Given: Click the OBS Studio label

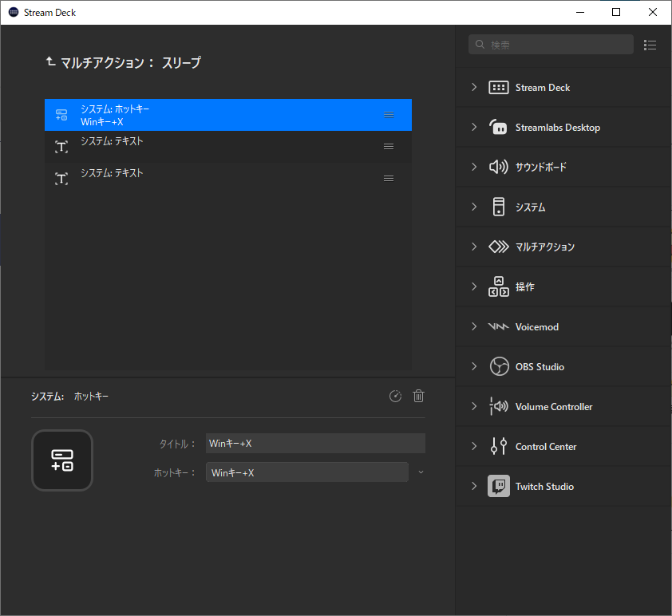Looking at the screenshot, I should 540,367.
